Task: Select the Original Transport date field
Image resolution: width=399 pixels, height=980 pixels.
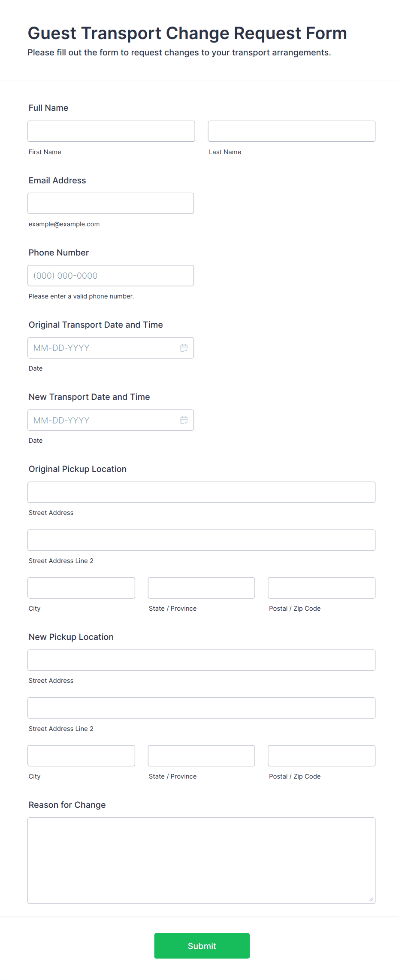Action: click(103, 348)
